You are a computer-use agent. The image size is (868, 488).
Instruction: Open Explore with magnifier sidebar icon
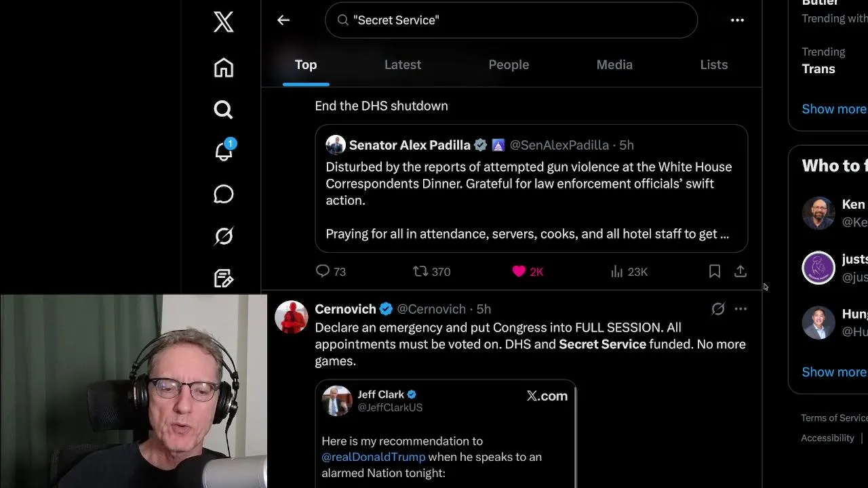pos(223,110)
